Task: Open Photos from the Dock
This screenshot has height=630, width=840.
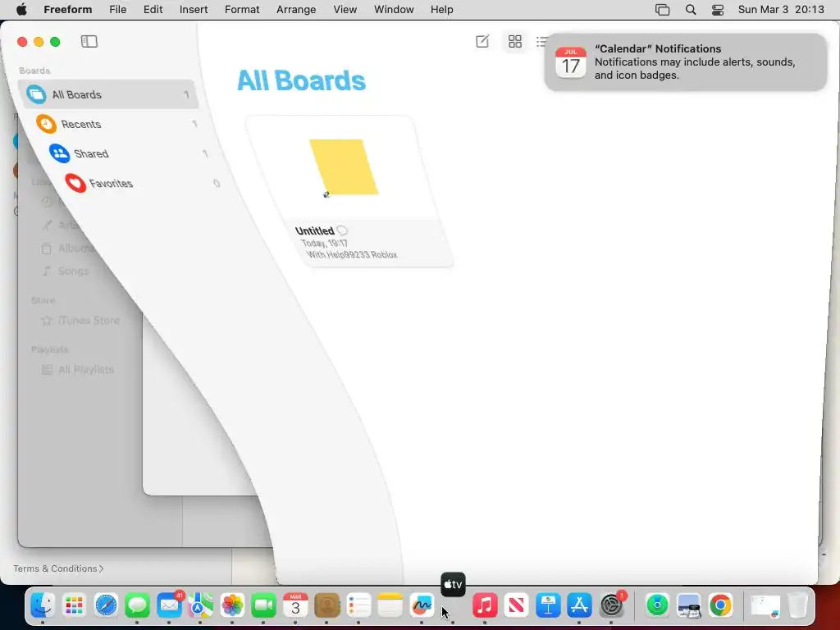Action: click(232, 605)
